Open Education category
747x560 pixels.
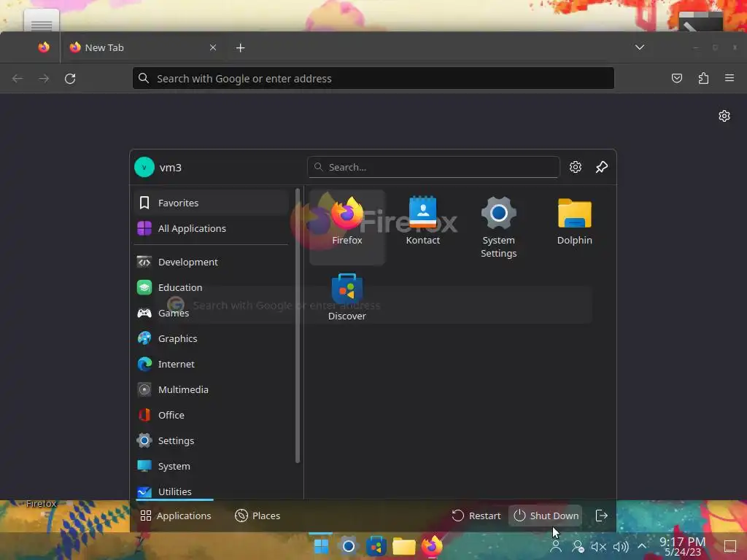pyautogui.click(x=212, y=287)
